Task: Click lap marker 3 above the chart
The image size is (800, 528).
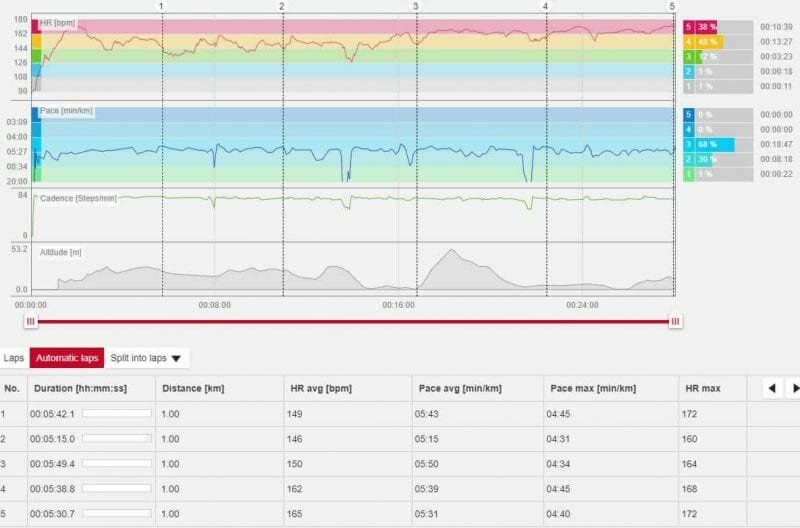Action: (x=415, y=6)
